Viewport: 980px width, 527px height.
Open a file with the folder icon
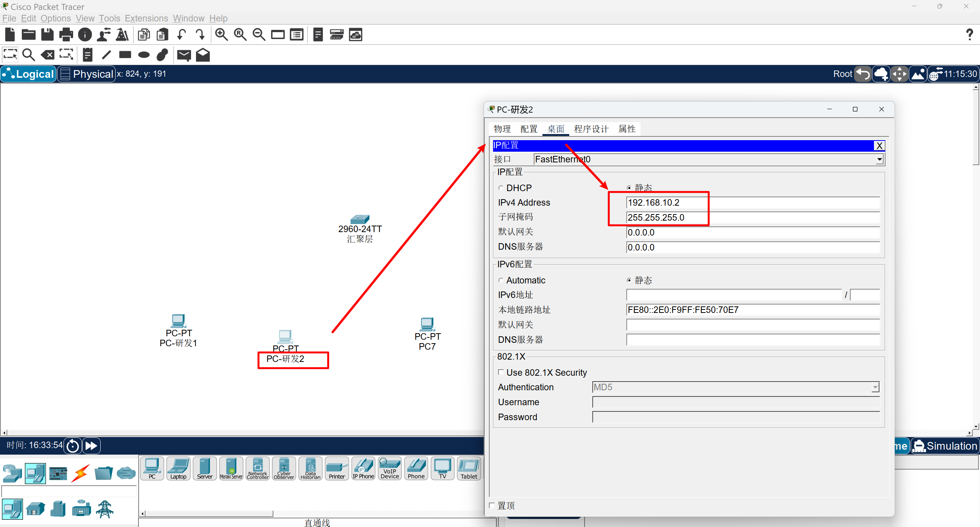(x=29, y=35)
